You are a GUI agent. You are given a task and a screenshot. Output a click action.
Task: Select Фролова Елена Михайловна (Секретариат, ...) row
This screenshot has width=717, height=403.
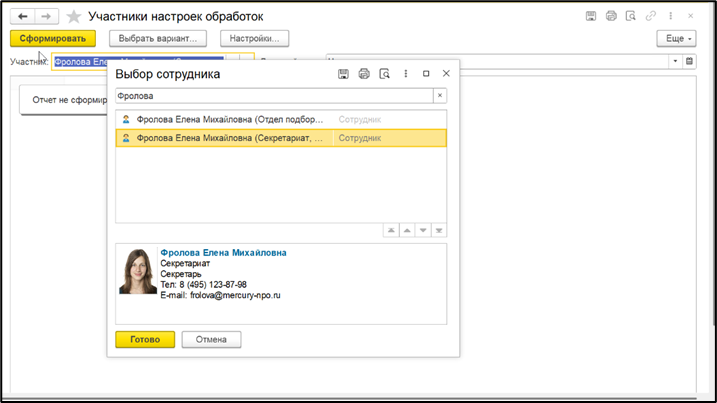[281, 138]
